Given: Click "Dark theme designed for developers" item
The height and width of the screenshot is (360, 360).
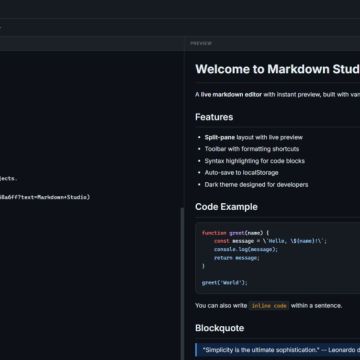Looking at the screenshot, I should (x=256, y=185).
